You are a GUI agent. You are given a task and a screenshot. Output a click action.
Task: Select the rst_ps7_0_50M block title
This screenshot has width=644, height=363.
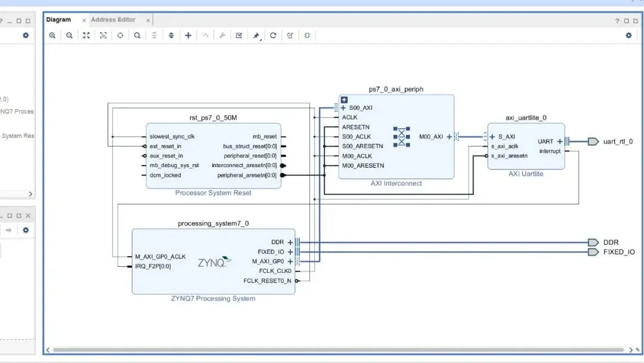[x=213, y=118]
